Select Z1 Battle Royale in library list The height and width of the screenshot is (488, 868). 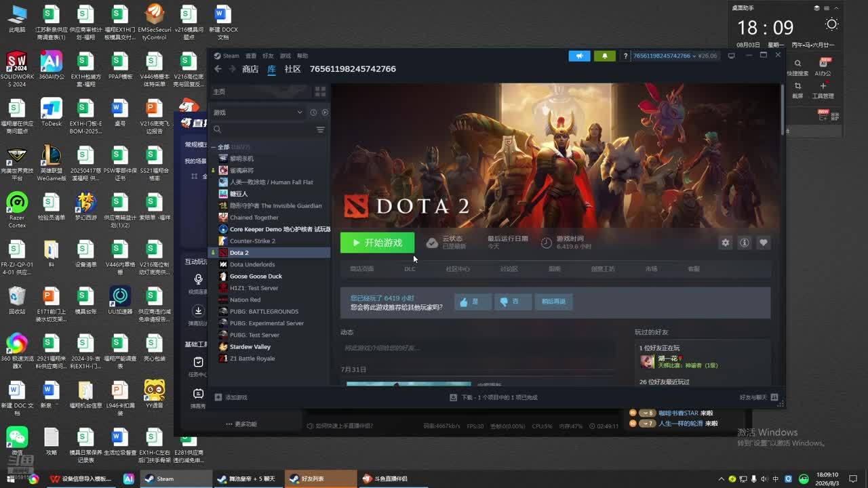coord(271,359)
